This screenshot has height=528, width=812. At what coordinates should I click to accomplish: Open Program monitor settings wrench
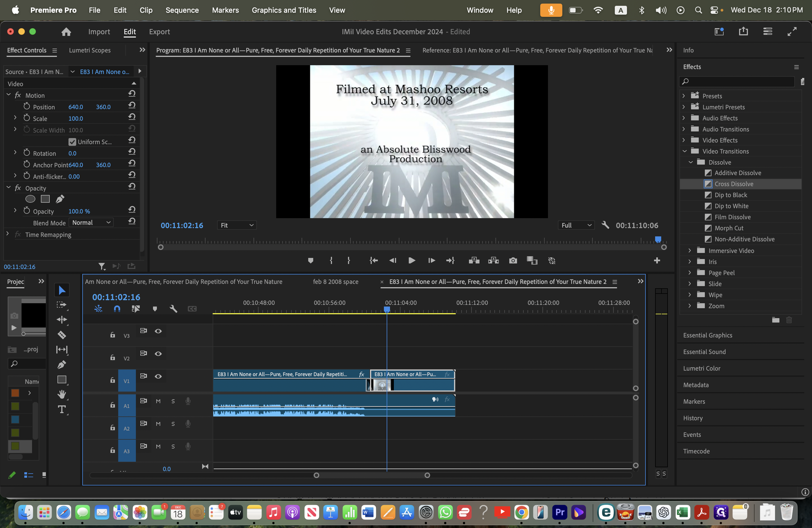(x=605, y=225)
